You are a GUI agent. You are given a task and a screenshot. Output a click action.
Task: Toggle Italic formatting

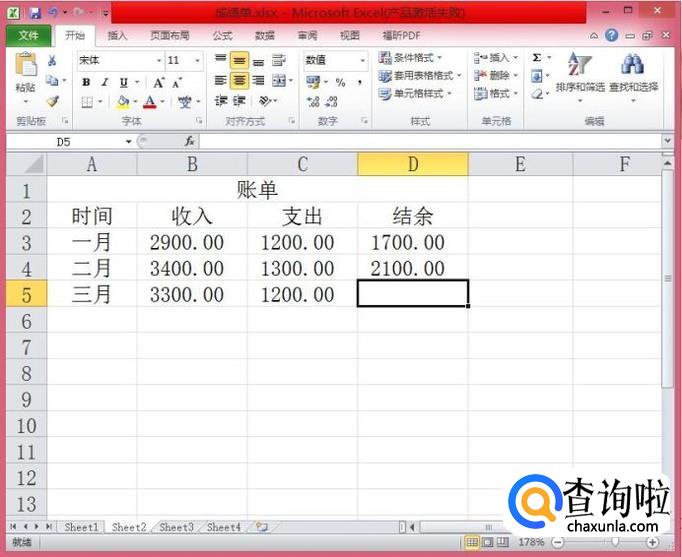pyautogui.click(x=105, y=82)
